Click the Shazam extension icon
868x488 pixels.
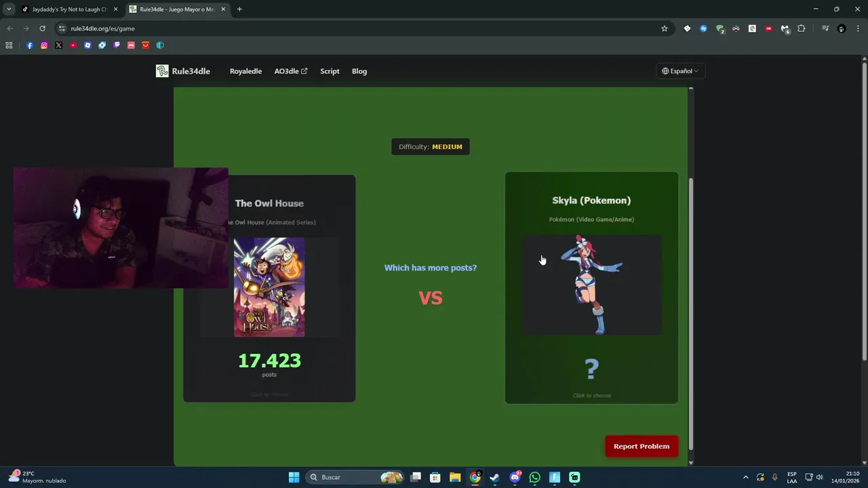[703, 28]
